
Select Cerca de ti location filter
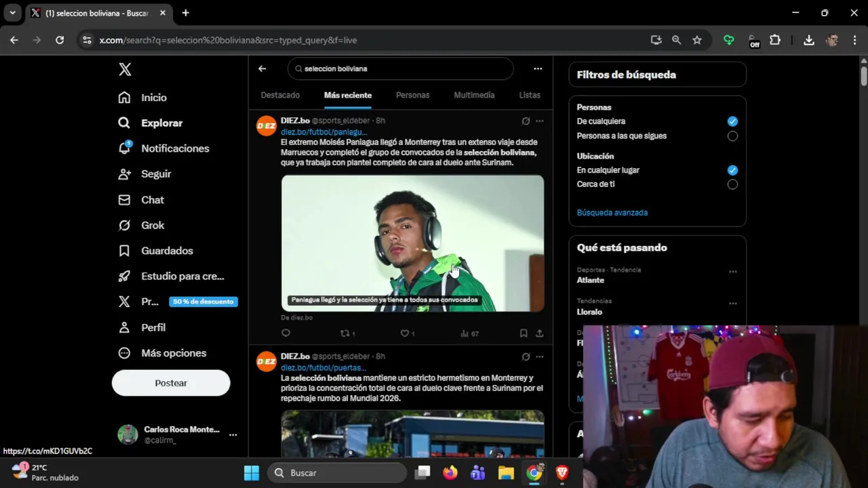coord(732,184)
